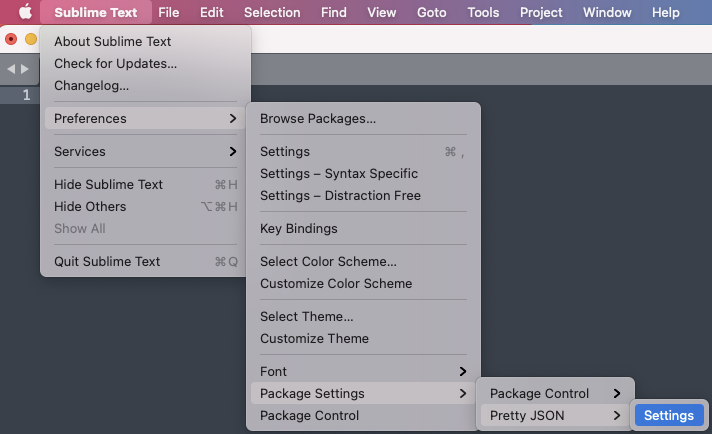The height and width of the screenshot is (434, 712).
Task: Select Package Control under Preferences
Action: [x=363, y=415]
